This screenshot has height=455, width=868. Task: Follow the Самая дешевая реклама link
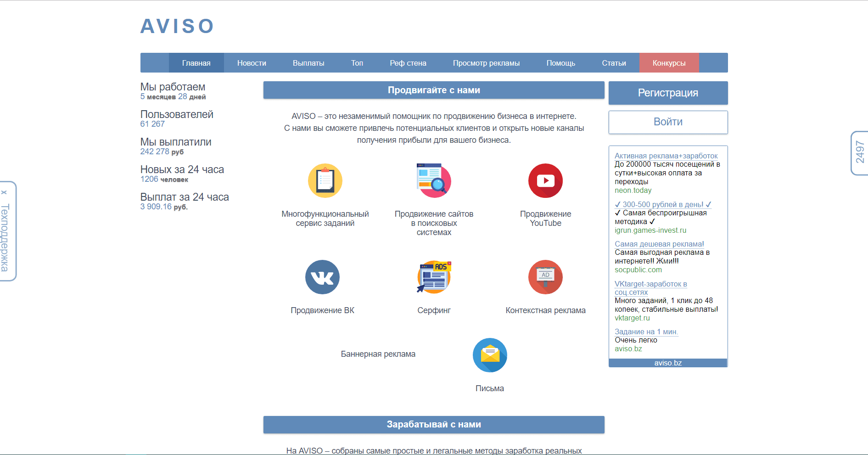pos(659,244)
